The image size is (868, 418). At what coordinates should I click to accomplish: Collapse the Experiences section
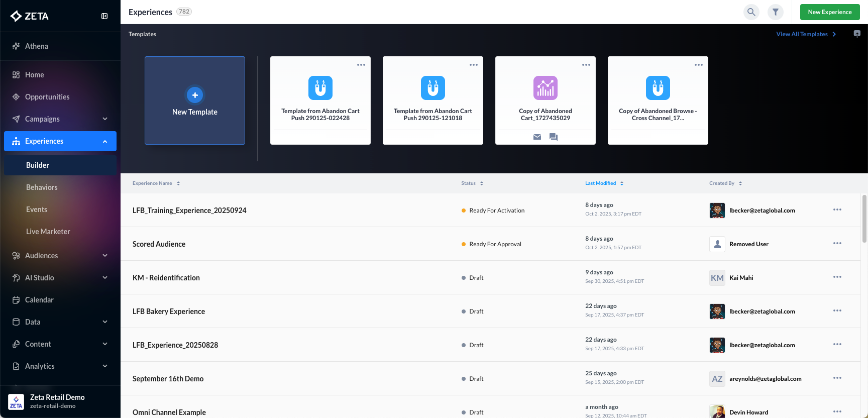(105, 141)
